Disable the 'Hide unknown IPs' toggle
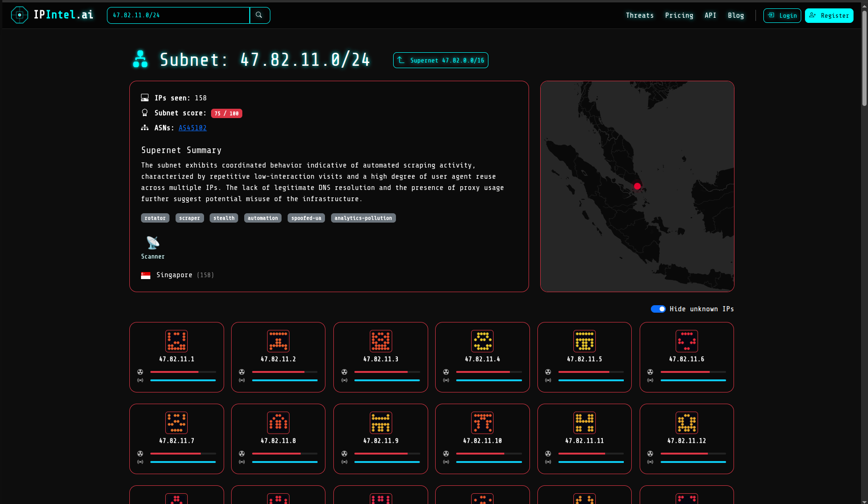 [658, 308]
